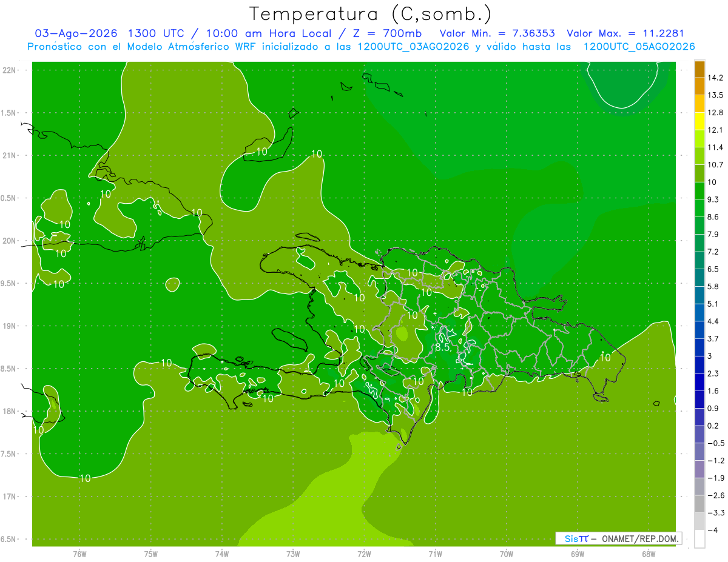Click the longitude axis label '73W'

[x=293, y=554]
